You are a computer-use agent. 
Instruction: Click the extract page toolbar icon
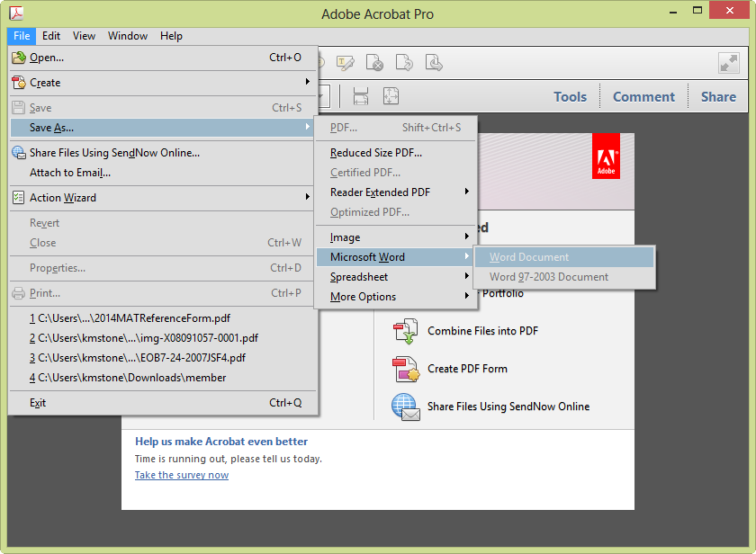(404, 63)
